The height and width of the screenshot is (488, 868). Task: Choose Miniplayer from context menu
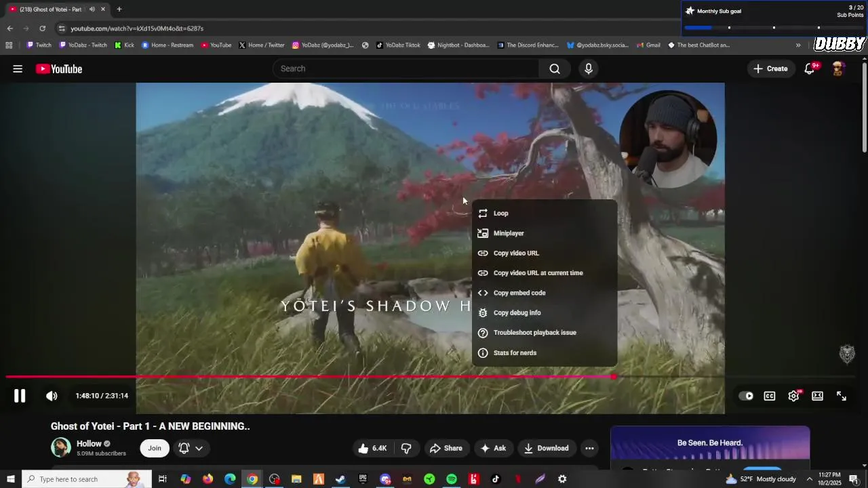coord(545,233)
